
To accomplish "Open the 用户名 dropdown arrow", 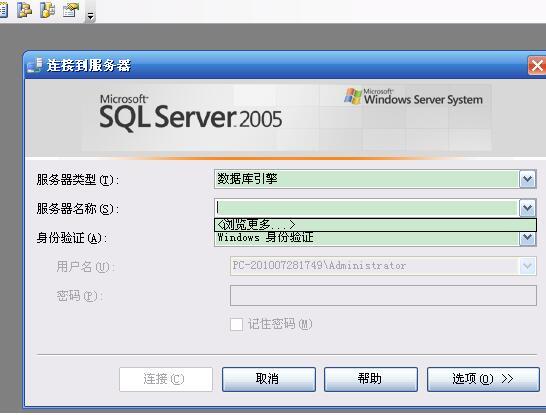I will [x=528, y=266].
